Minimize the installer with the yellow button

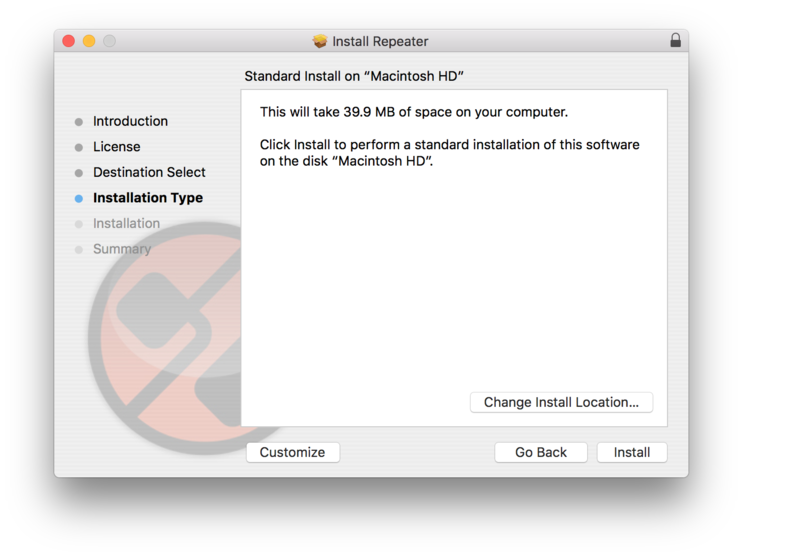(89, 41)
